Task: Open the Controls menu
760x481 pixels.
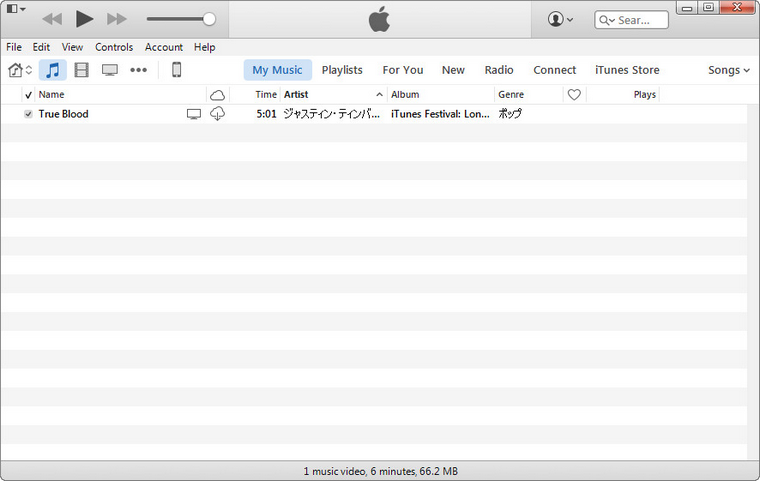Action: click(114, 47)
